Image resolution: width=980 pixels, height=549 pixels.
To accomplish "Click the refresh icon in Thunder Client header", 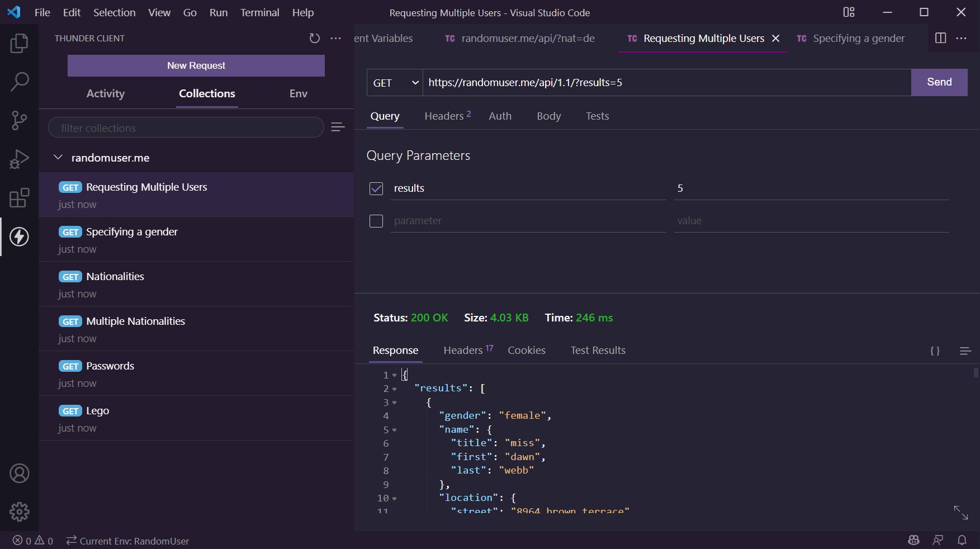I will 314,38.
